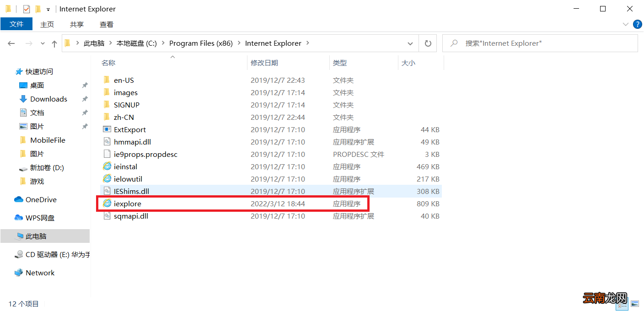Image resolution: width=644 pixels, height=311 pixels.
Task: Click Internet Explorer breadcrumb in address bar
Action: [x=273, y=43]
